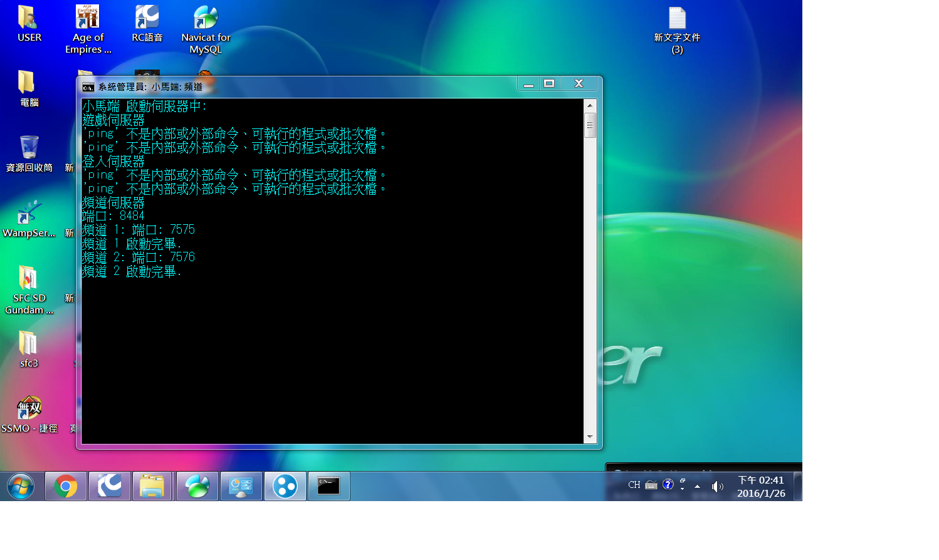Select the Age of Empires desktop shortcut
Image resolution: width=939 pixels, height=560 pixels.
click(x=88, y=29)
